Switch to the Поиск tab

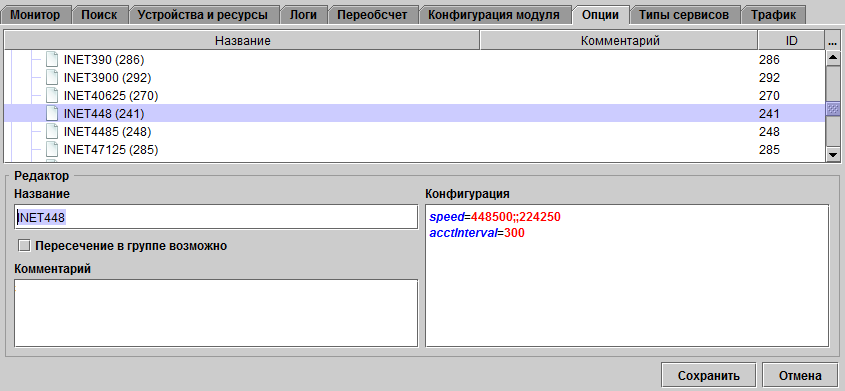pyautogui.click(x=99, y=15)
